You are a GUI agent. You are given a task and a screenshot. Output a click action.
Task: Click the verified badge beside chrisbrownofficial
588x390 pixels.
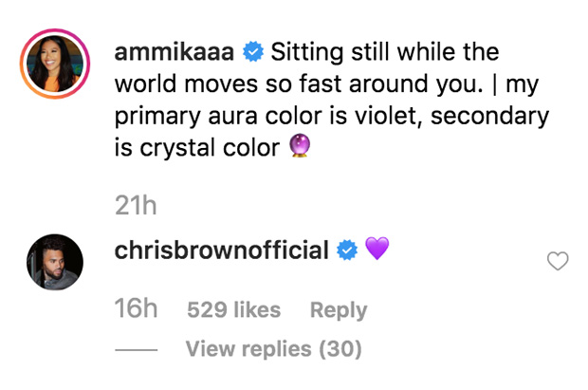click(347, 251)
